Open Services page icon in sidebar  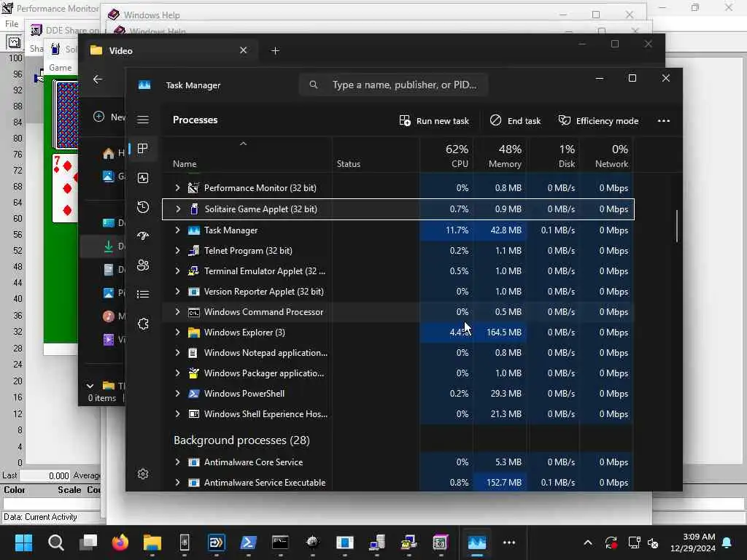[143, 324]
